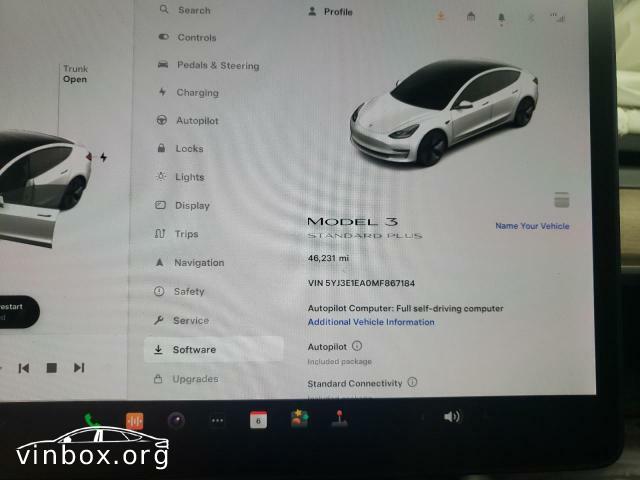Show Standard Connectivity info icon
The image size is (640, 480).
tap(412, 382)
